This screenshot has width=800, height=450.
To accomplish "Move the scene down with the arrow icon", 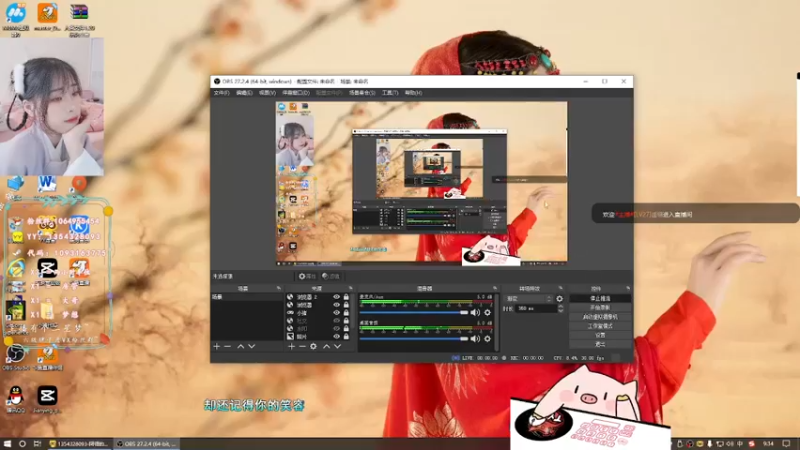I will tap(252, 346).
